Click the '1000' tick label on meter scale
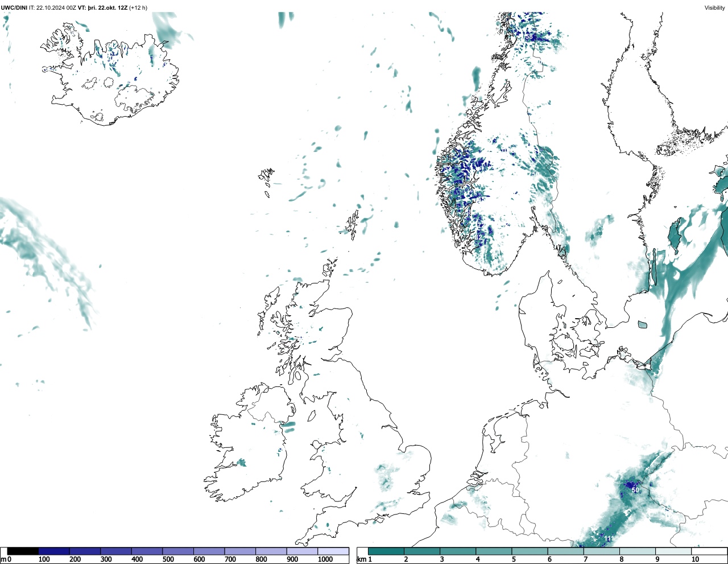The image size is (728, 564). (325, 559)
